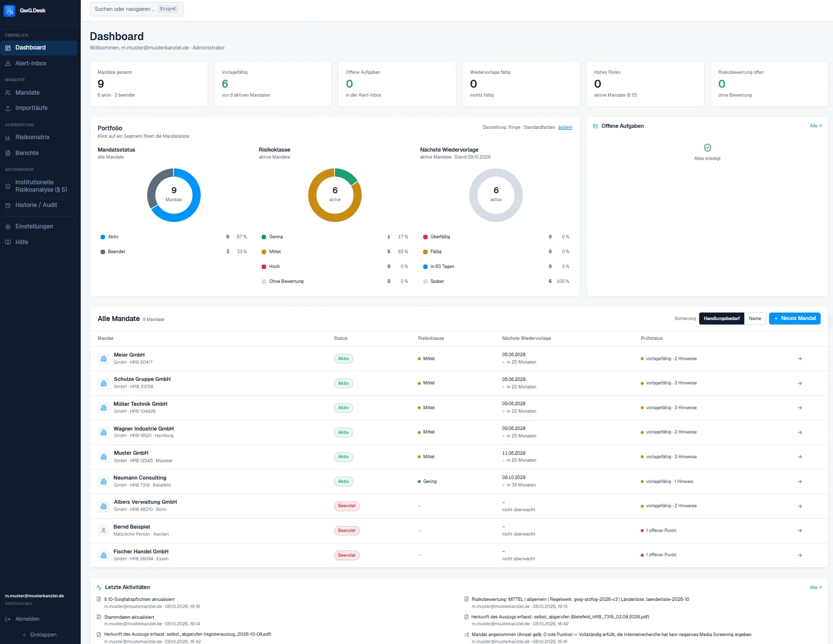Open Neumann Consulting row arrow
Screen dimensions: 833x644
[x=800, y=482]
